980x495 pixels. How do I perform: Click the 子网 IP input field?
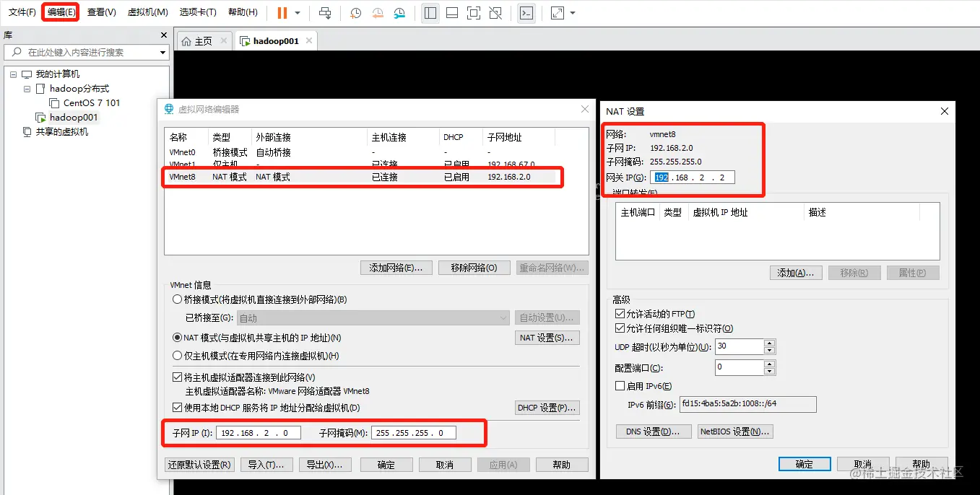click(x=258, y=433)
